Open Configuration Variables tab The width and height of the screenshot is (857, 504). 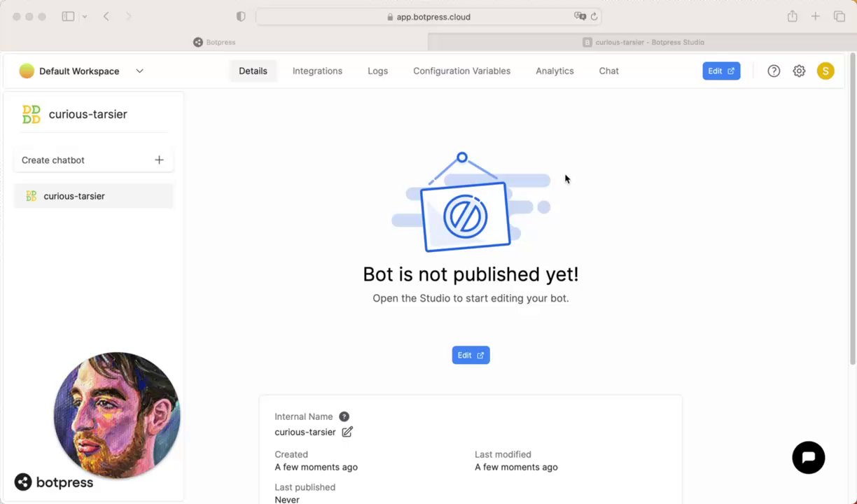point(461,71)
